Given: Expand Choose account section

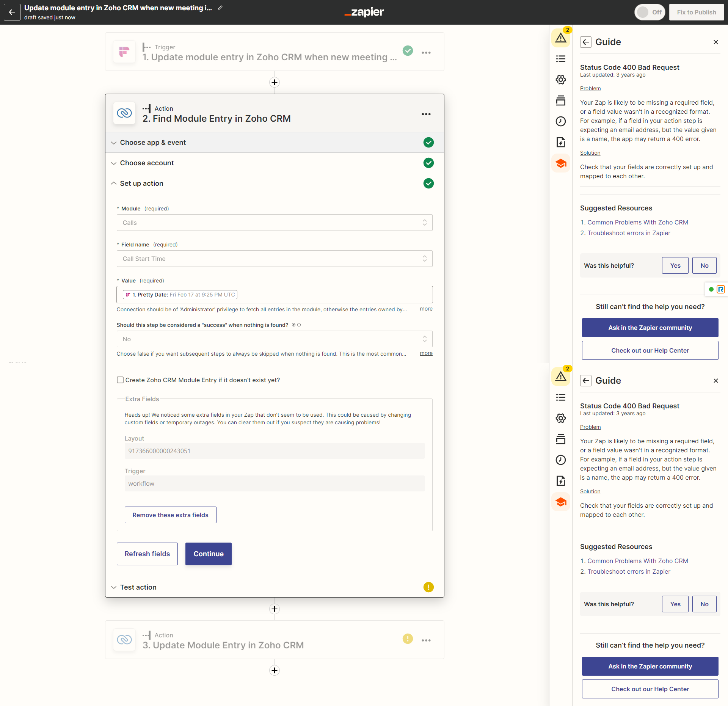Looking at the screenshot, I should [x=275, y=163].
